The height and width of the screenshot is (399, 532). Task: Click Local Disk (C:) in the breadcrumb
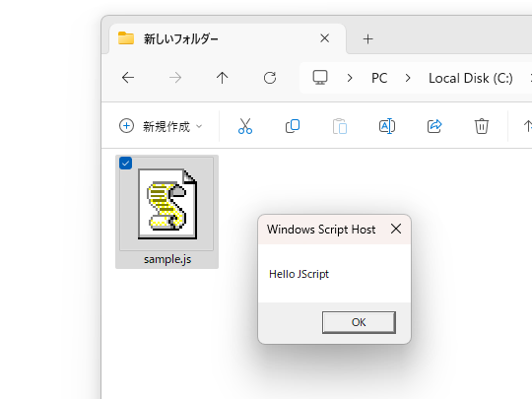(x=471, y=79)
